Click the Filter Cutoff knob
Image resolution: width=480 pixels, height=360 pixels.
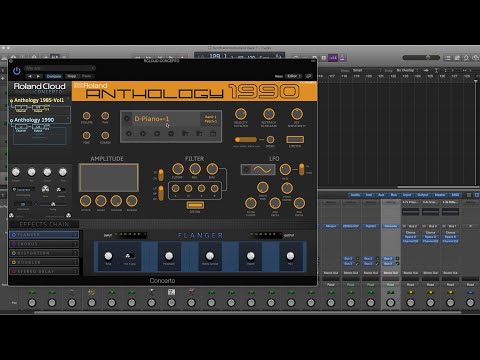point(178,169)
